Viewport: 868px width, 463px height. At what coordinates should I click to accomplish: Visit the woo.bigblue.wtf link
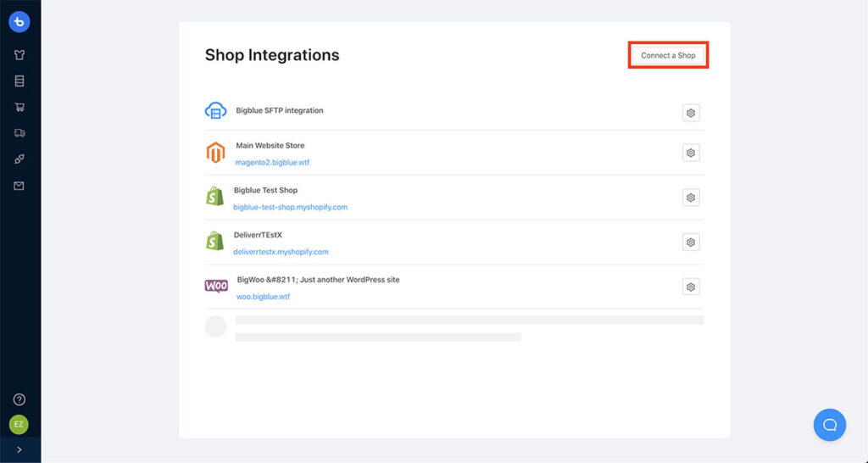pos(263,297)
